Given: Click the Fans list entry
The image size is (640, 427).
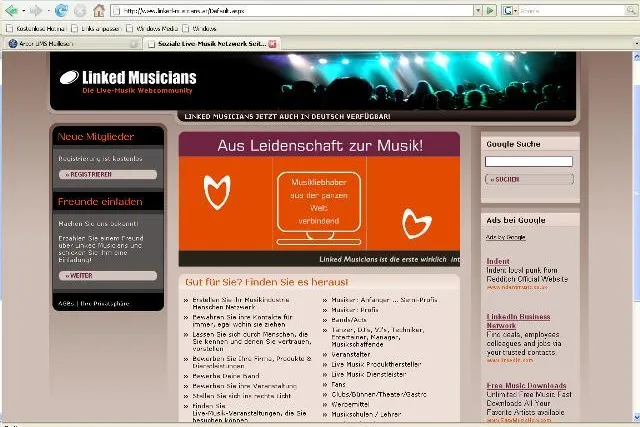Looking at the screenshot, I should pos(338,384).
